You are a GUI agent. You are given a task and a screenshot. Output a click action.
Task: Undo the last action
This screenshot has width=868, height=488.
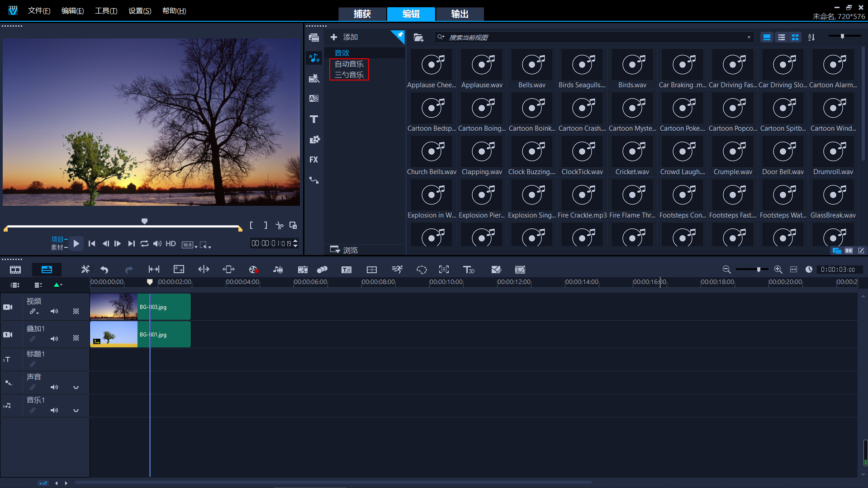pyautogui.click(x=104, y=270)
